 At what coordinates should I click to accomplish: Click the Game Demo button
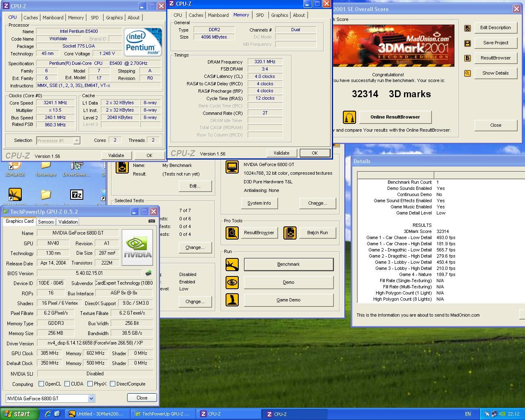coord(289,300)
